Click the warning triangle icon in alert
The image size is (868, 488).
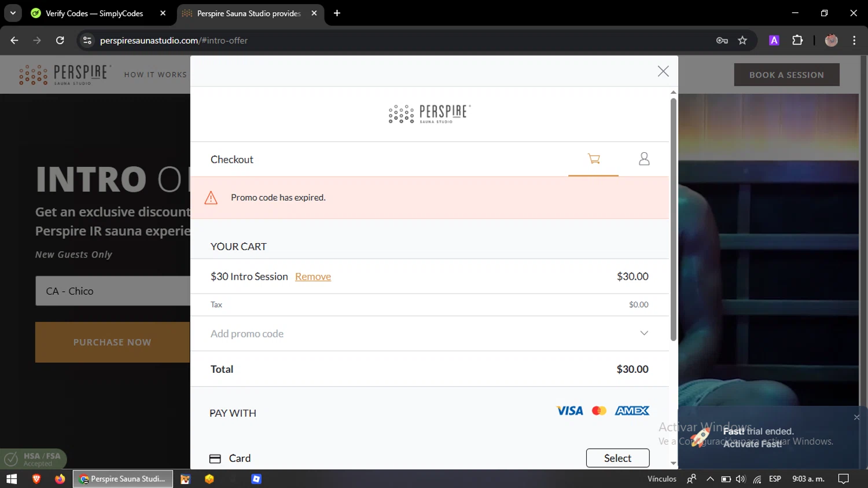(211, 198)
